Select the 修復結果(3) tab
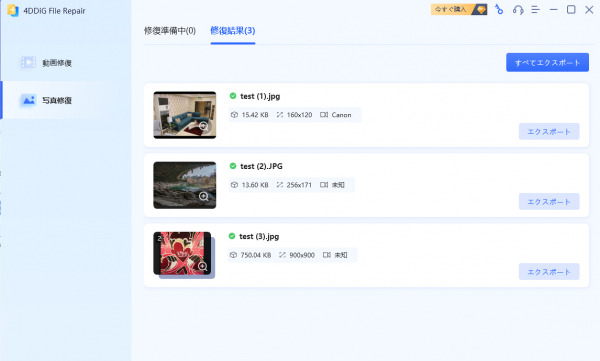The width and height of the screenshot is (600, 361). click(233, 31)
